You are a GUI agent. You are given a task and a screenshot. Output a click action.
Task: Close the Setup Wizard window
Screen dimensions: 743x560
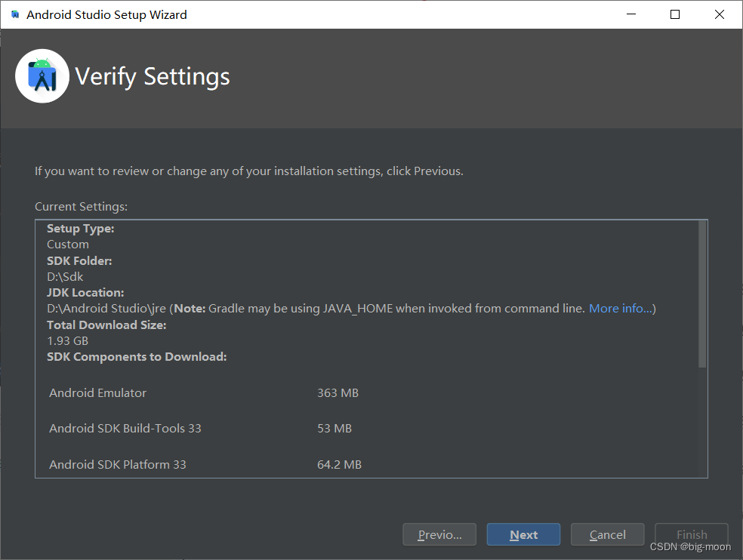[x=720, y=14]
